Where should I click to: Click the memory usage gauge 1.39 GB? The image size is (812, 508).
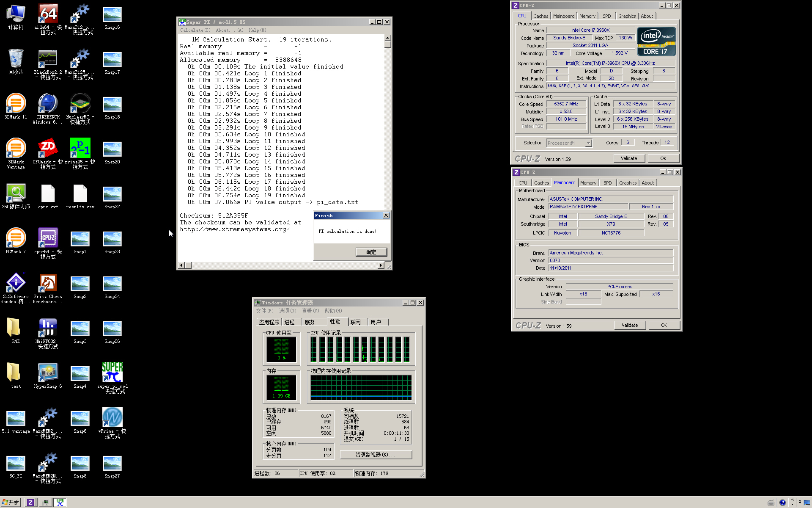pos(281,387)
